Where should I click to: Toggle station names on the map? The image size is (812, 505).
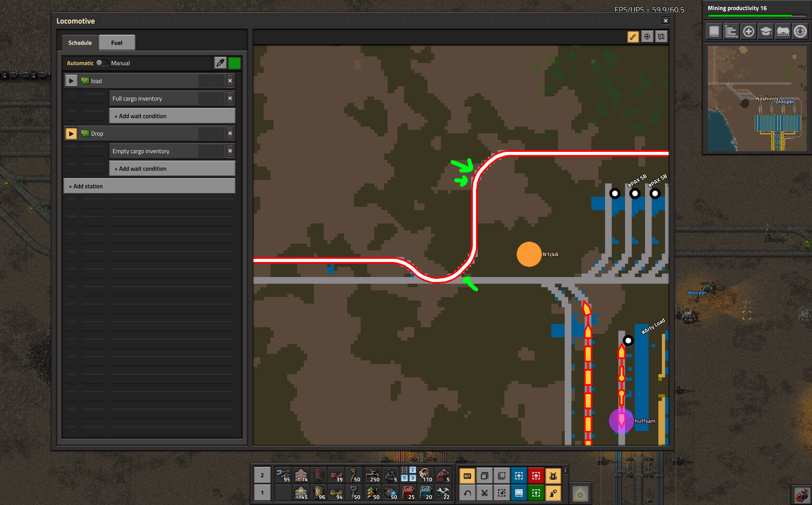click(633, 36)
